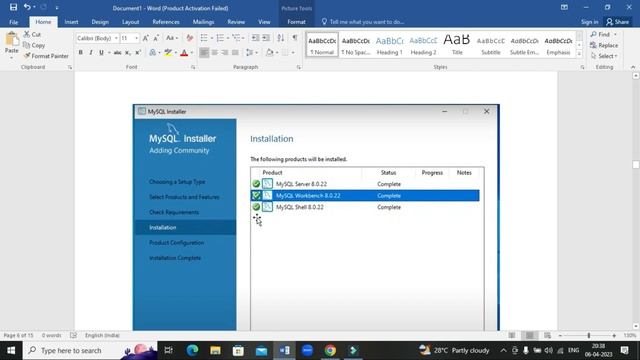This screenshot has width=640, height=360.
Task: Apply subscript formatting
Action: pyautogui.click(x=128, y=52)
